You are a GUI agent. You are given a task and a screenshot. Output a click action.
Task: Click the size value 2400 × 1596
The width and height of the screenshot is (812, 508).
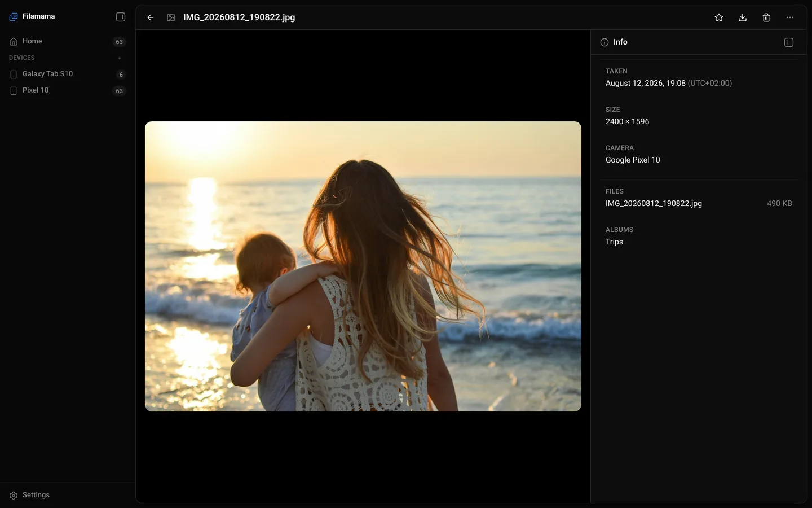click(627, 121)
